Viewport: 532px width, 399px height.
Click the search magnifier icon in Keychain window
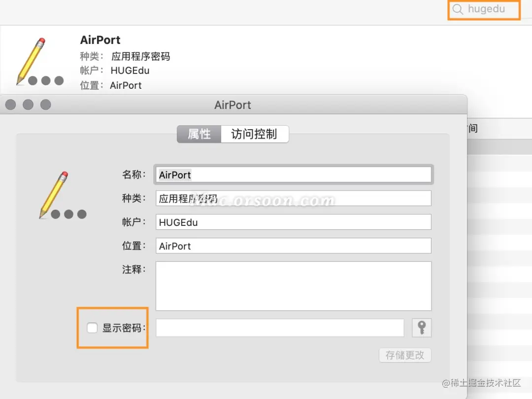pos(458,9)
